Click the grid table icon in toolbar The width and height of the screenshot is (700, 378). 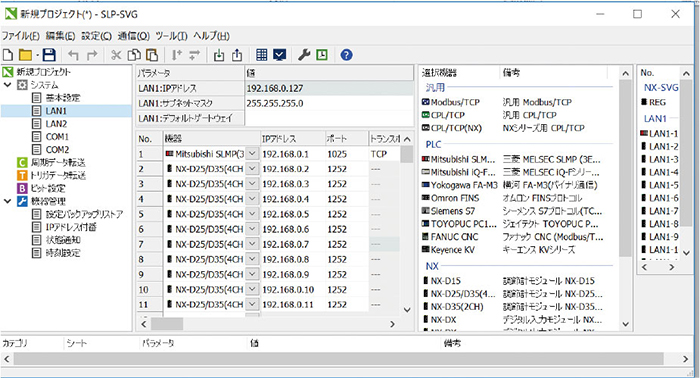click(262, 55)
